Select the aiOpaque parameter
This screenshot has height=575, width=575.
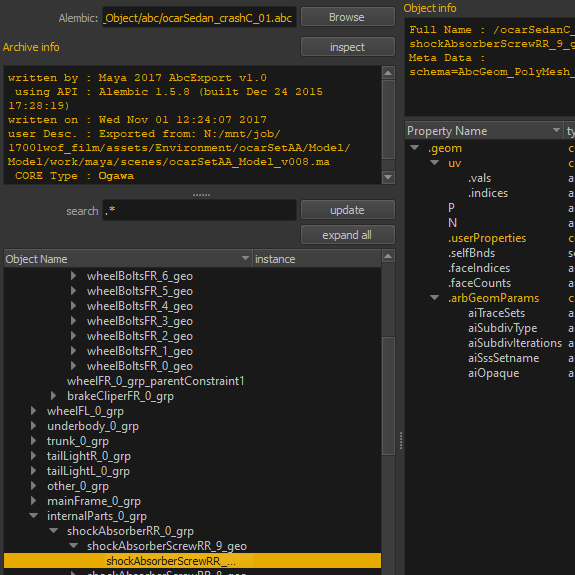494,373
